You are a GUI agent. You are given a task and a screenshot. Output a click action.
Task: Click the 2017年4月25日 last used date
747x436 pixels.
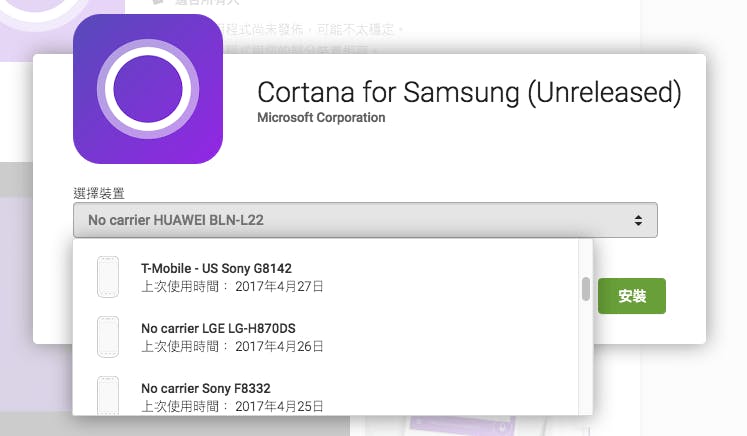point(279,406)
